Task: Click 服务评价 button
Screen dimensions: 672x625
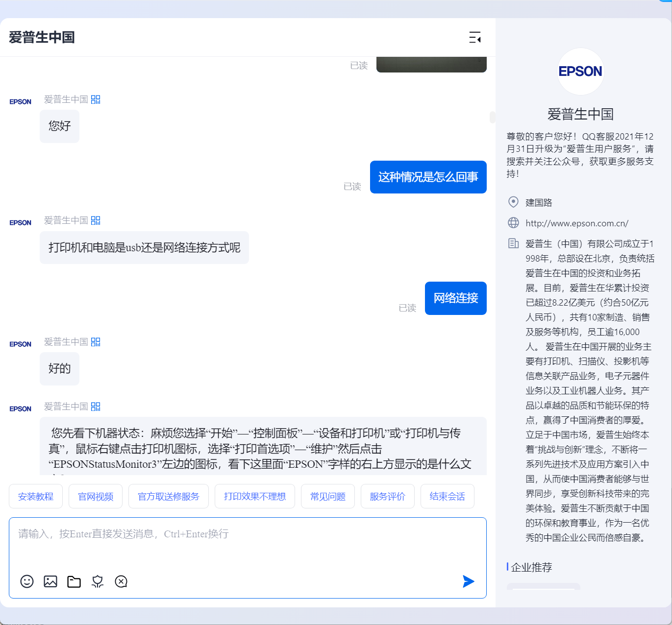Action: tap(388, 496)
